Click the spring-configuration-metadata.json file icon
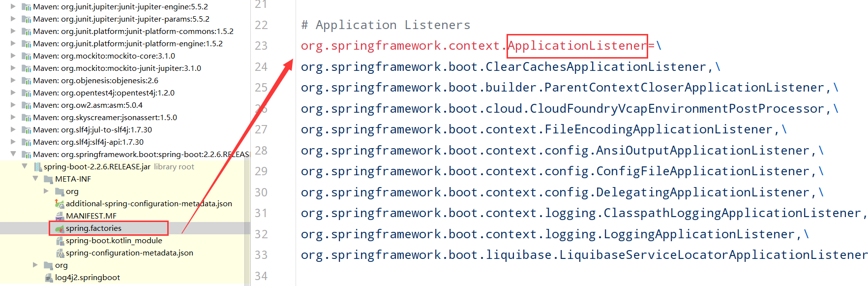868x286 pixels. click(60, 253)
